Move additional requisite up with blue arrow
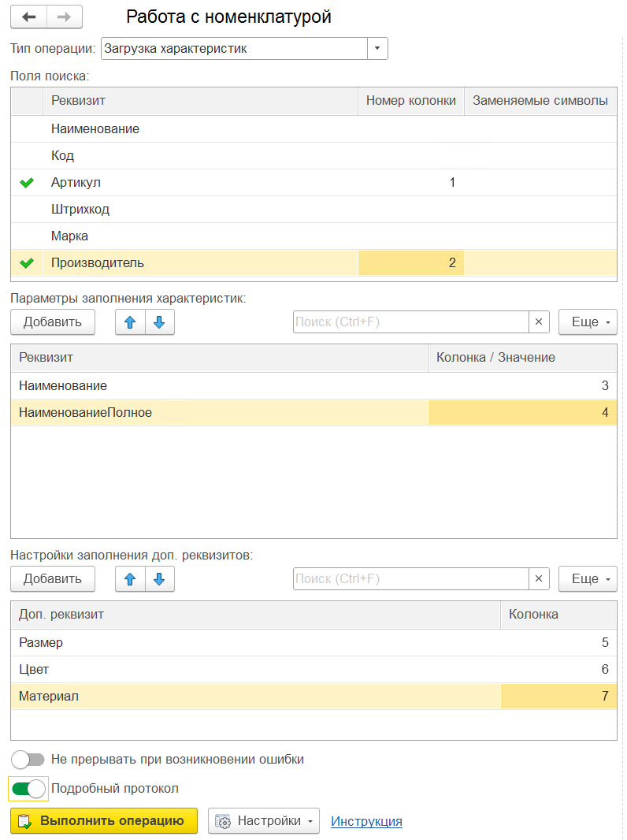This screenshot has width=627, height=840. point(130,579)
